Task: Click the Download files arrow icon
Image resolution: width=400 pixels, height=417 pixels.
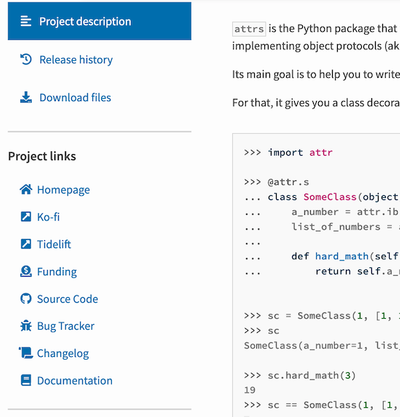Action: (26, 97)
